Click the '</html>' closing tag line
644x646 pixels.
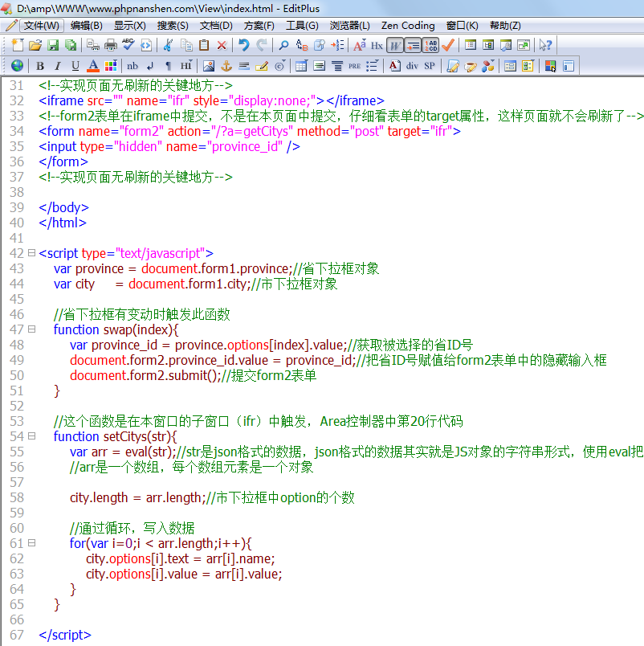coord(63,223)
